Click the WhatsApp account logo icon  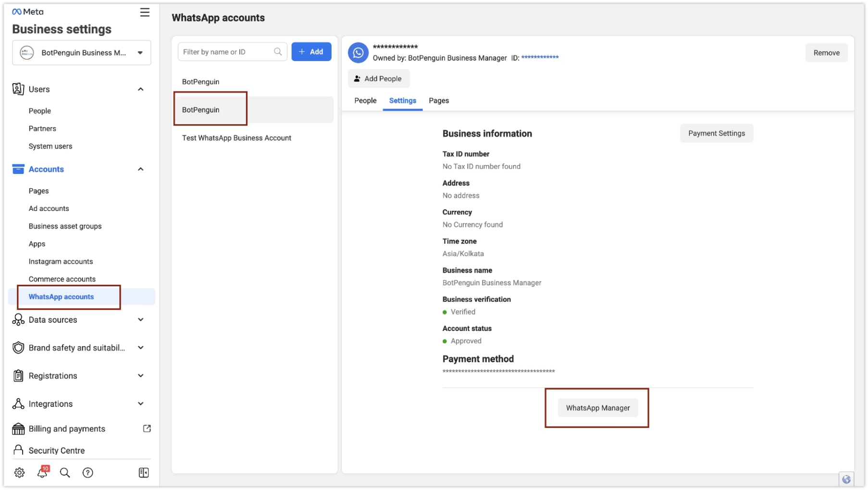(x=358, y=53)
